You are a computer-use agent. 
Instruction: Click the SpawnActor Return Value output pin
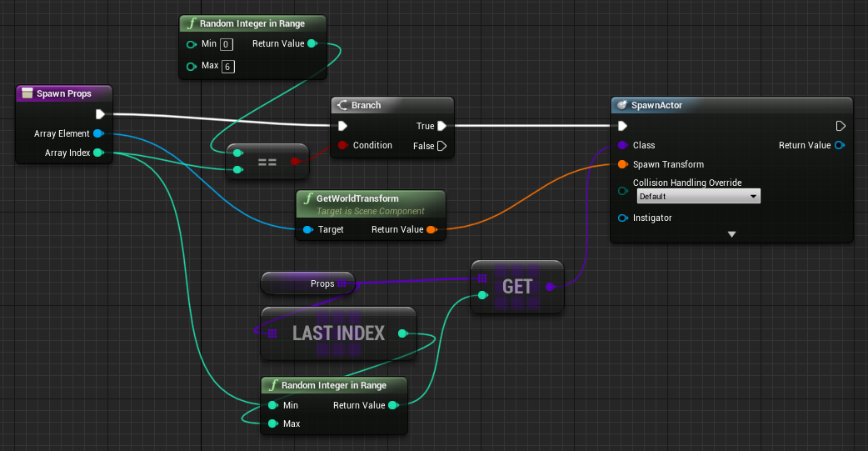pyautogui.click(x=840, y=146)
